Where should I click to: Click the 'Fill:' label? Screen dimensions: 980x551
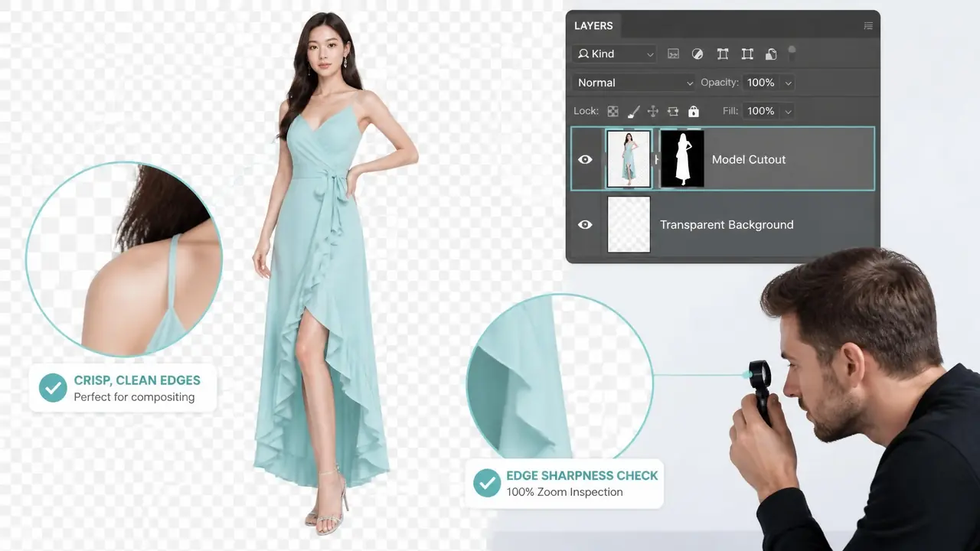pyautogui.click(x=730, y=111)
